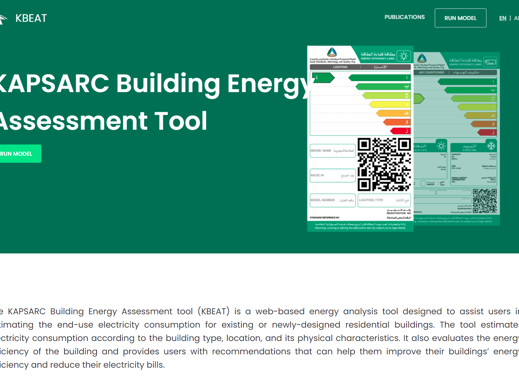
Task: Click the KBEAT logo icon
Action: [3, 19]
